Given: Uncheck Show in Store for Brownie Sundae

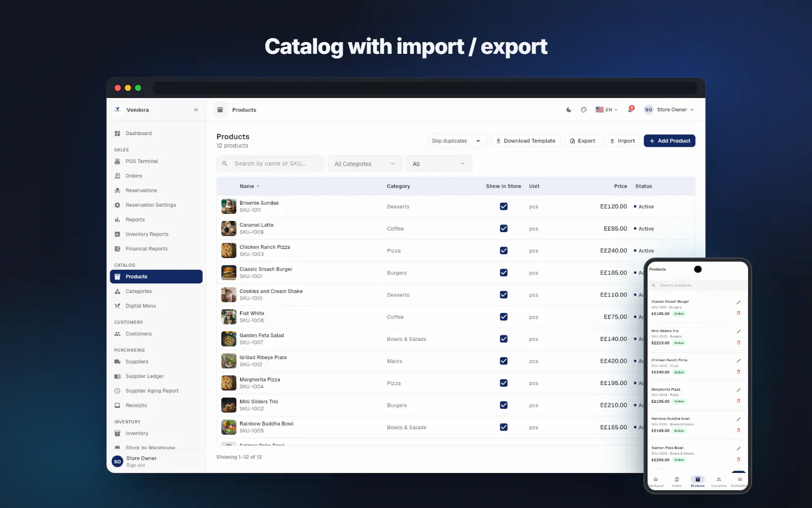Looking at the screenshot, I should 503,206.
